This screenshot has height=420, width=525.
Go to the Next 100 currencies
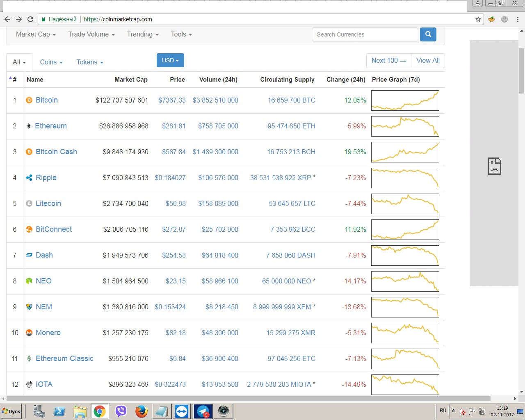[389, 61]
